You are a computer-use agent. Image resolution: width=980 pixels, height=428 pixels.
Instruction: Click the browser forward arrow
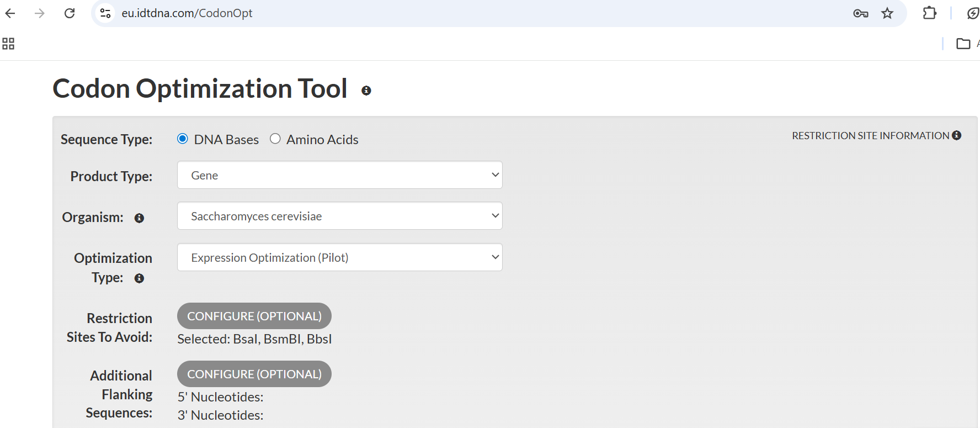tap(40, 13)
